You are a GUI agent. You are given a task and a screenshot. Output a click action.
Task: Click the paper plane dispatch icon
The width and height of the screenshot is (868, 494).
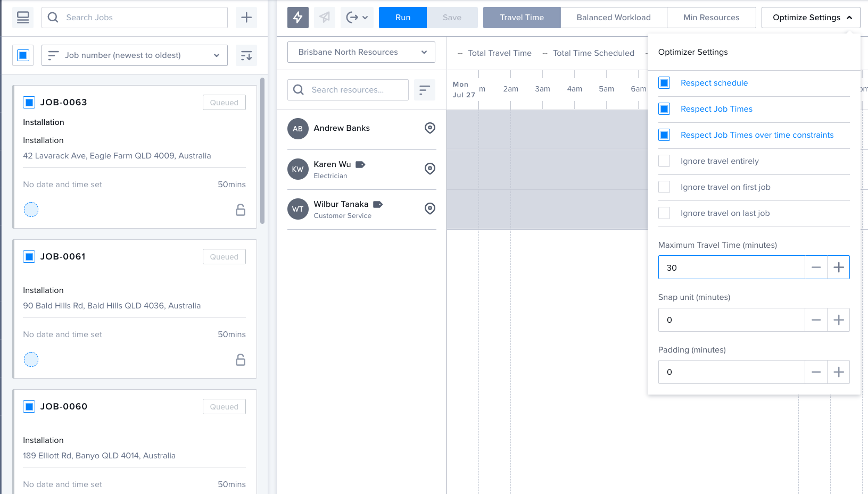tap(324, 18)
